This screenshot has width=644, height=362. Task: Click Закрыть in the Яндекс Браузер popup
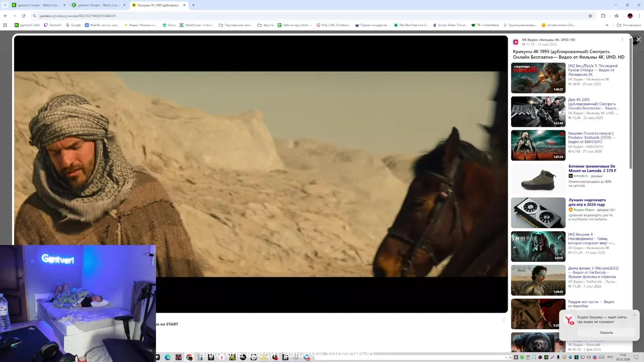pyautogui.click(x=606, y=332)
